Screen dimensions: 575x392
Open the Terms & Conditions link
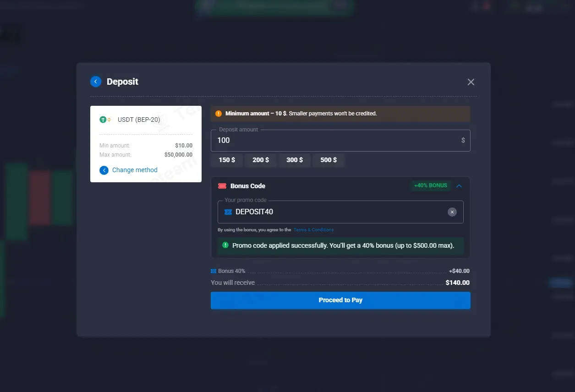[313, 230]
